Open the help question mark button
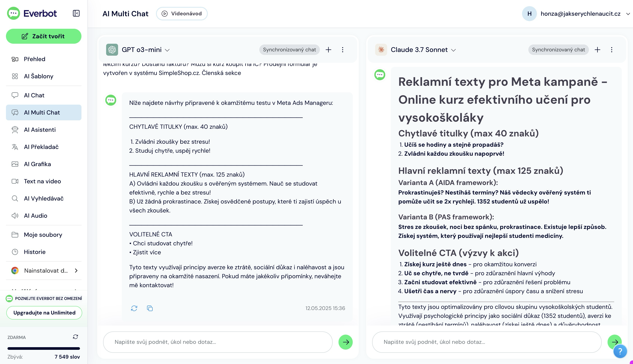 620,351
